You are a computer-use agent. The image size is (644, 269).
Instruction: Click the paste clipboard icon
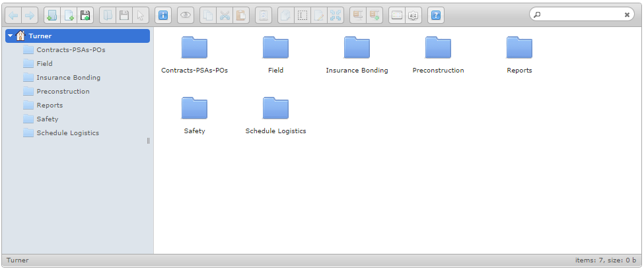tap(241, 16)
